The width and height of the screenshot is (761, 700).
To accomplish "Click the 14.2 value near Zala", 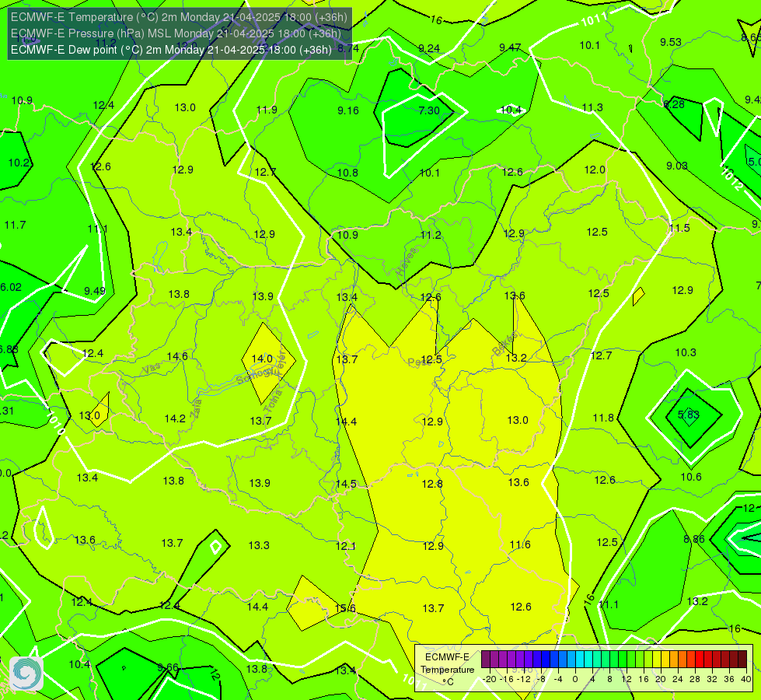I will click(175, 418).
